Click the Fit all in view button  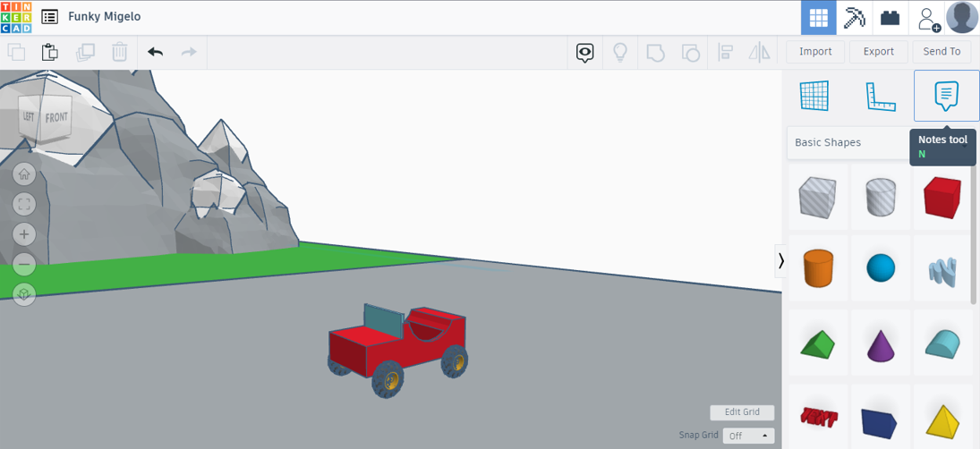24,204
